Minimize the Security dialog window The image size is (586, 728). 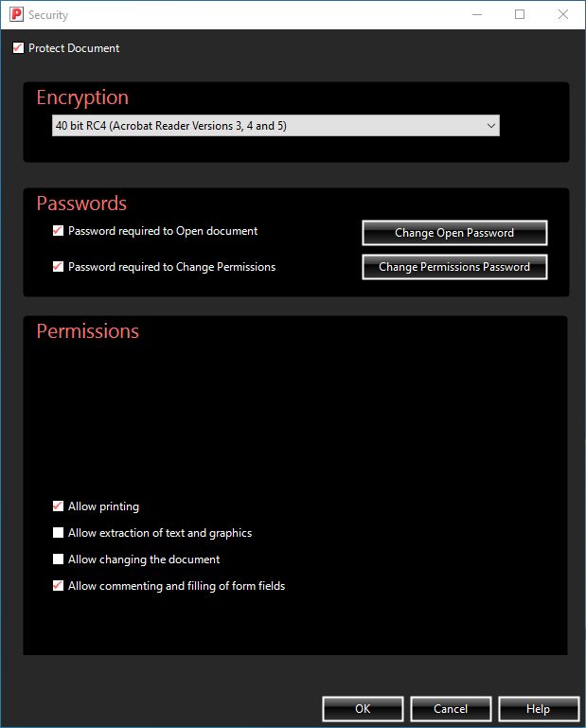click(476, 15)
